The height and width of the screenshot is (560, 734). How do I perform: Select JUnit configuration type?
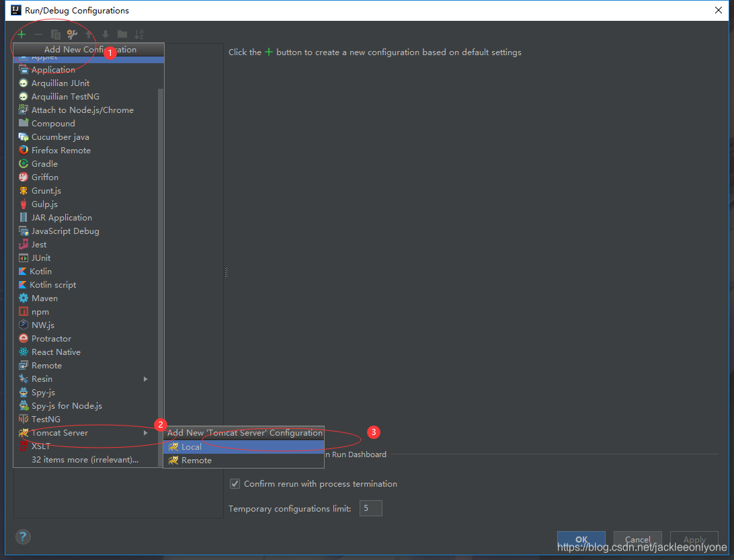[x=86, y=258]
